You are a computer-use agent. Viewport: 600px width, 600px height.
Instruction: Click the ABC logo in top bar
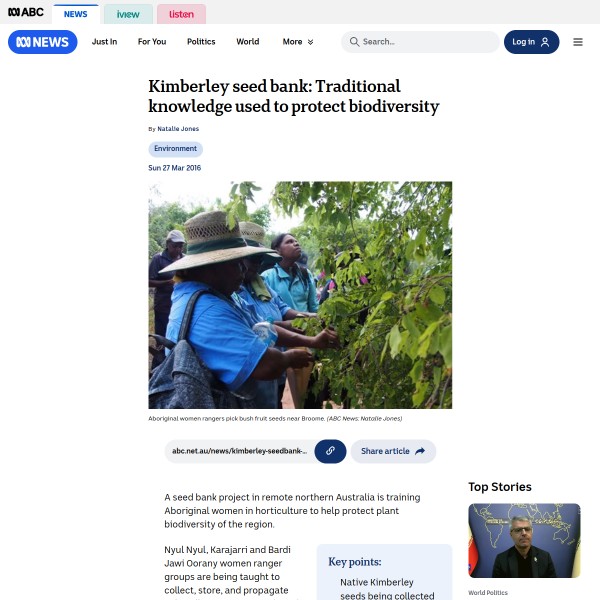click(x=26, y=12)
